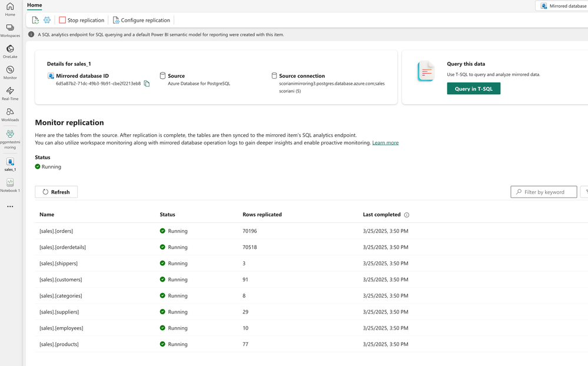Select the [sales].[employees] table row
The height and width of the screenshot is (366, 588).
click(311, 328)
